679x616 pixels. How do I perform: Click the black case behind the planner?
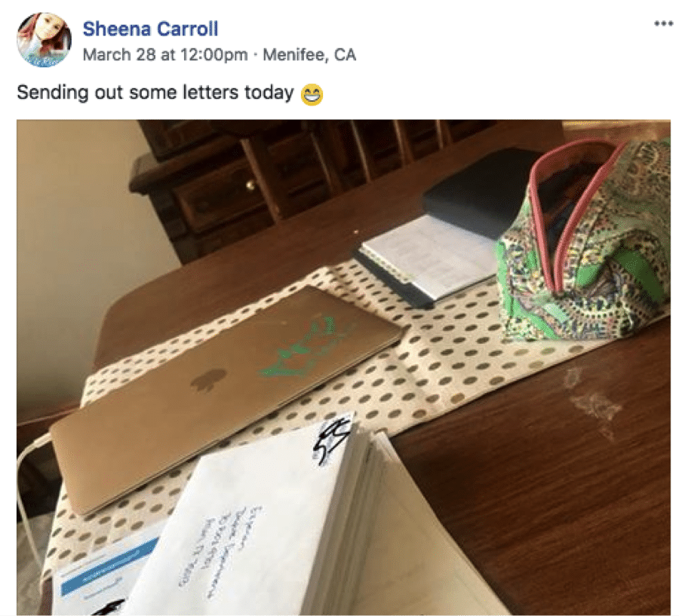click(478, 191)
